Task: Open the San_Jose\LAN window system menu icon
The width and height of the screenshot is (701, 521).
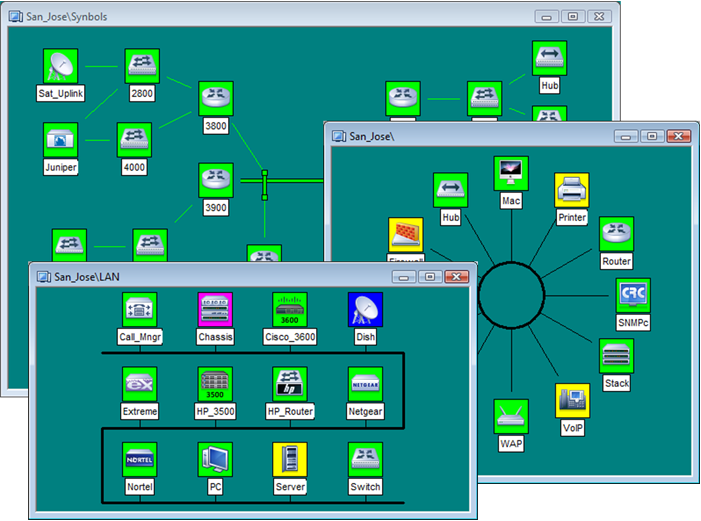Action: click(43, 277)
